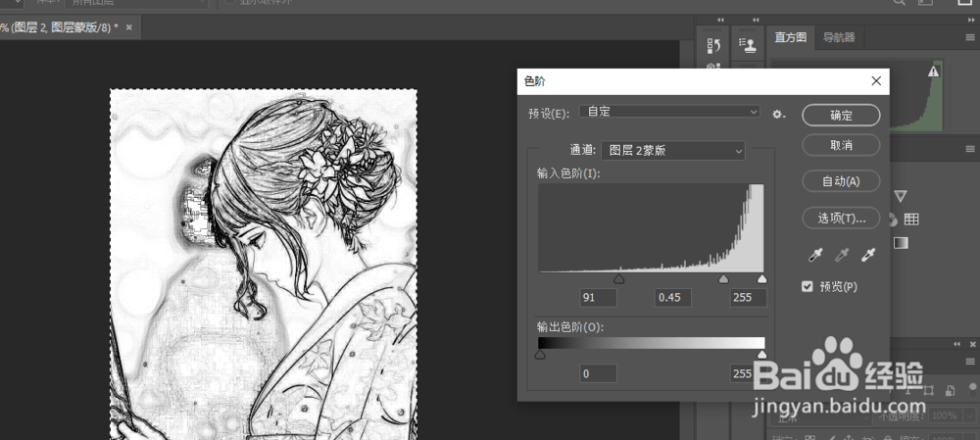Switch to the 导航器 Navigator tab
The height and width of the screenshot is (440, 980).
click(839, 37)
